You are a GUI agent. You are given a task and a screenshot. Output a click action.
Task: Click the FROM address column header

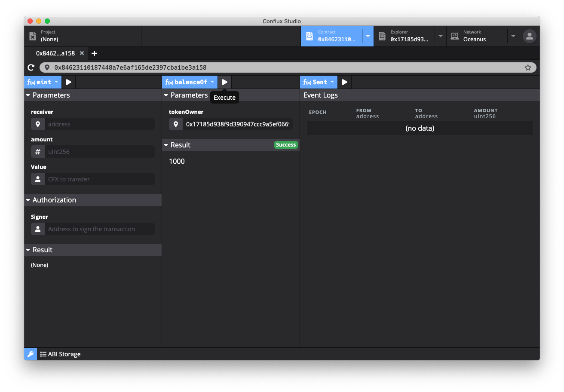[x=368, y=113]
